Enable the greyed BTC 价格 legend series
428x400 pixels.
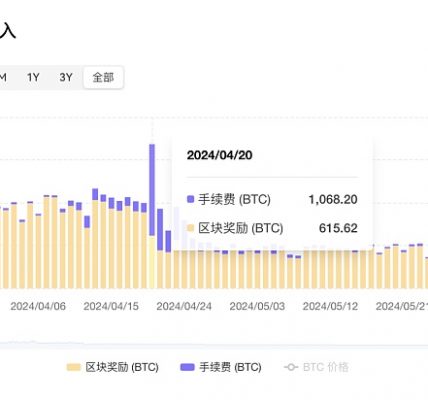(316, 367)
